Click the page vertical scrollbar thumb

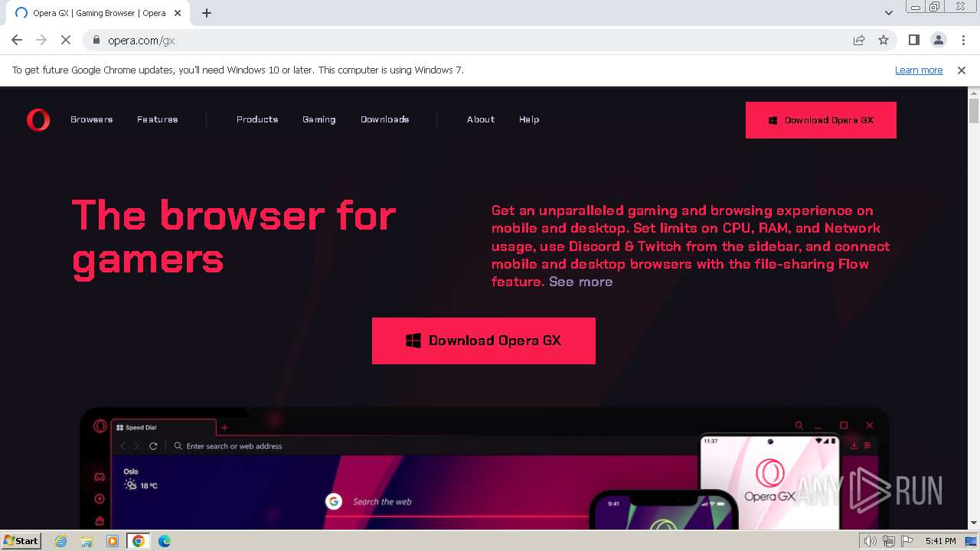tap(974, 110)
